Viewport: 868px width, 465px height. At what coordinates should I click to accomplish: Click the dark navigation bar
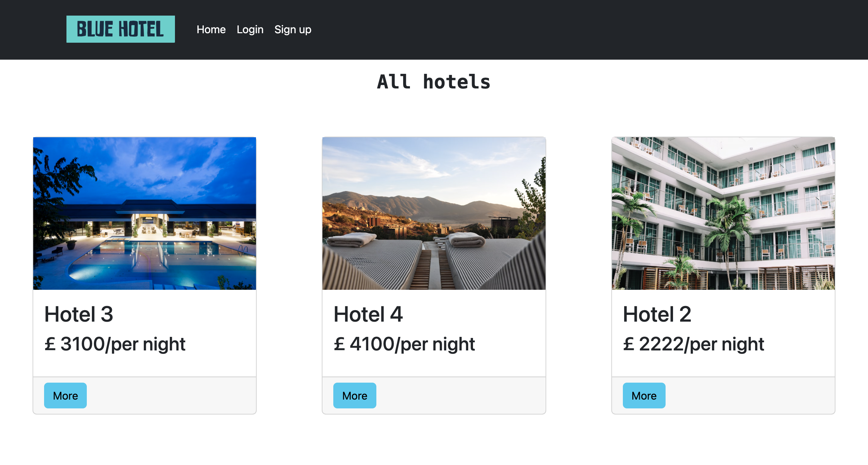tap(542, 29)
